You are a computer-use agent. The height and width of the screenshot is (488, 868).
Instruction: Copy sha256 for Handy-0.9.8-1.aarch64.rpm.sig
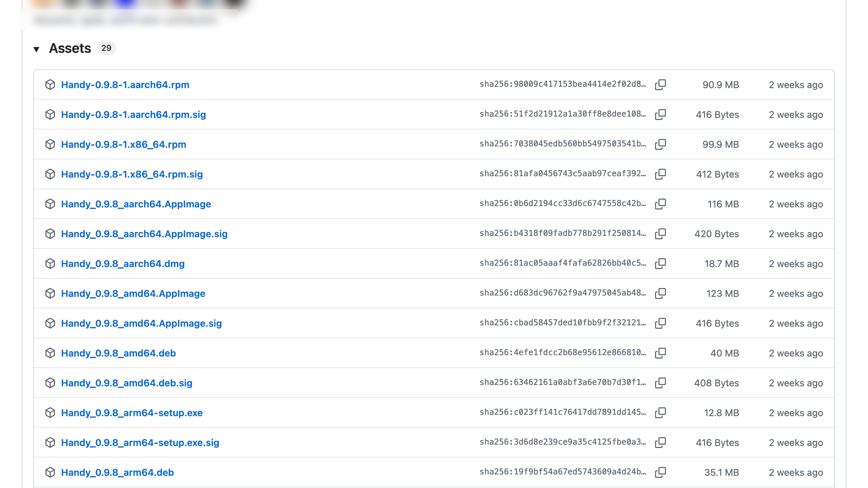tap(660, 115)
